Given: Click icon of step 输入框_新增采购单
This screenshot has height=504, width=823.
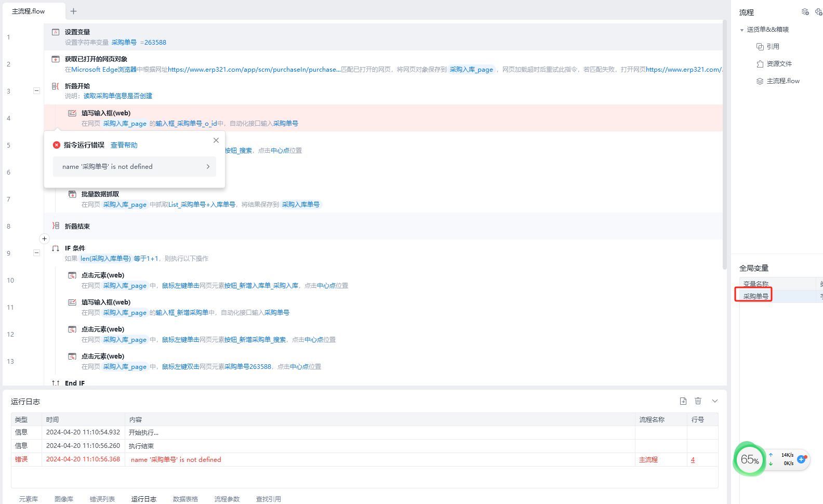Looking at the screenshot, I should 72,302.
